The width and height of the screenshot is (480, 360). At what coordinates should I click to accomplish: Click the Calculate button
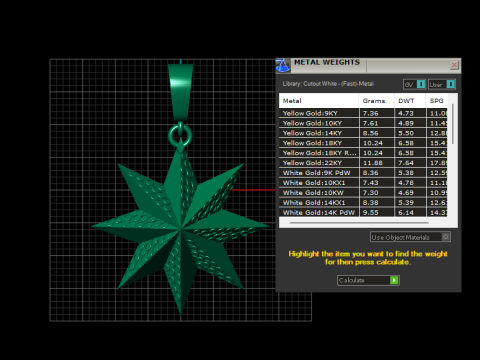(x=368, y=280)
